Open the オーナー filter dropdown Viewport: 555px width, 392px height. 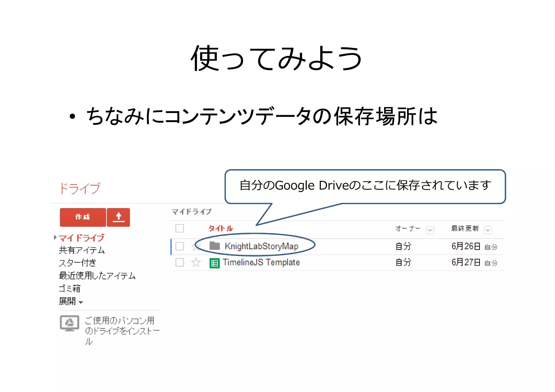pos(430,230)
